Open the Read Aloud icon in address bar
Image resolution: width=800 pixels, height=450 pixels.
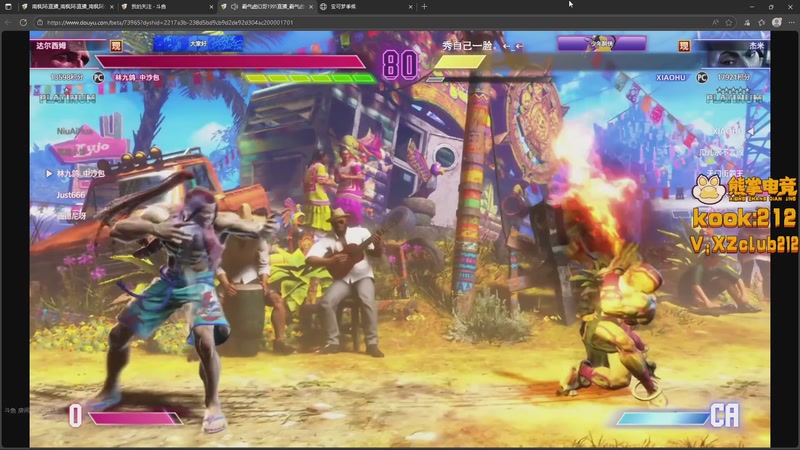pos(715,22)
